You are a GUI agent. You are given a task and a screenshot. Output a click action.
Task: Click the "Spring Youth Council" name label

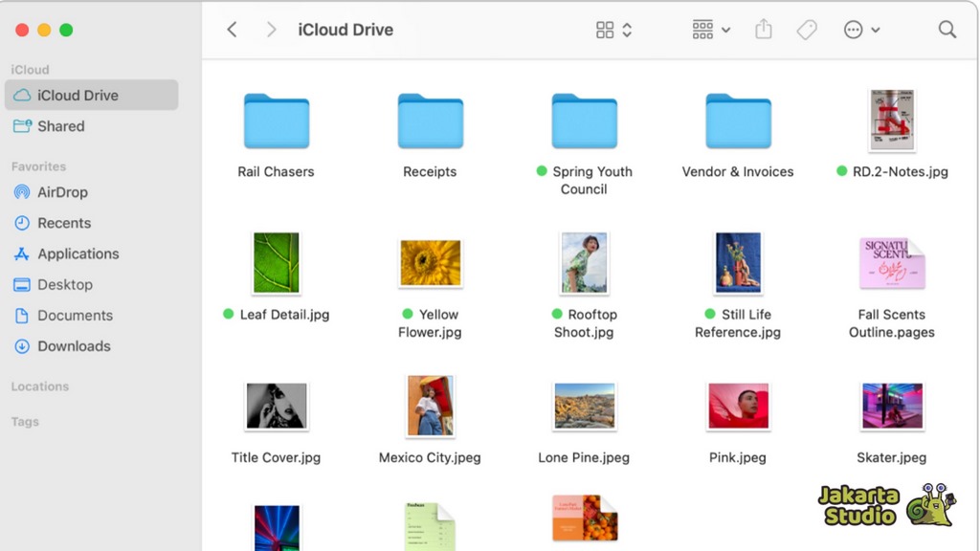point(591,180)
